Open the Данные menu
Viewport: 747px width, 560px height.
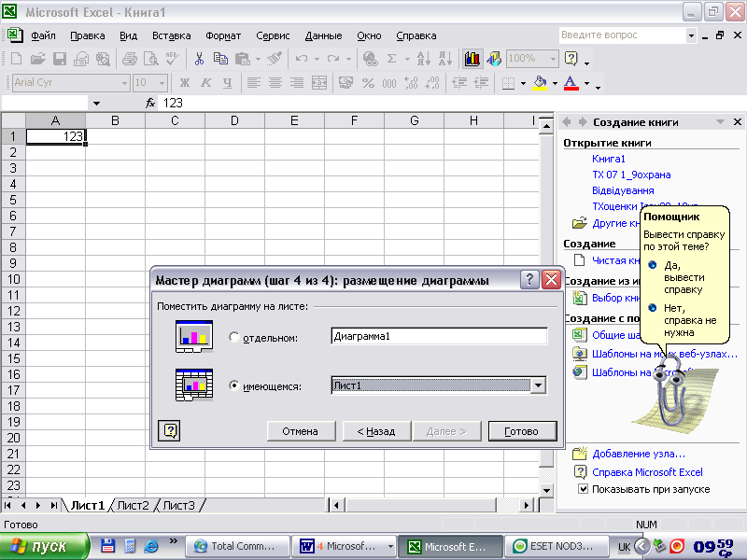pos(323,35)
